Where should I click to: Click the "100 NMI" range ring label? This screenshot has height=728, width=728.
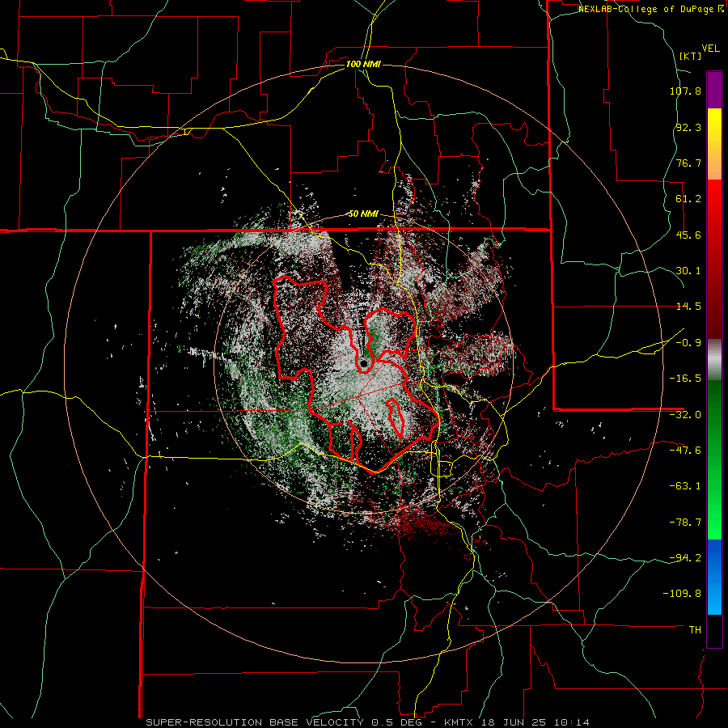(x=363, y=64)
